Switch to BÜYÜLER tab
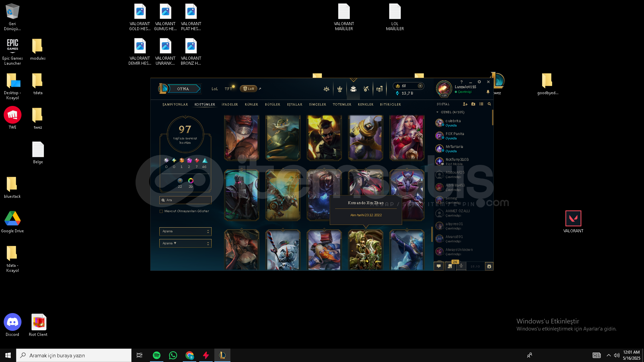 273,105
